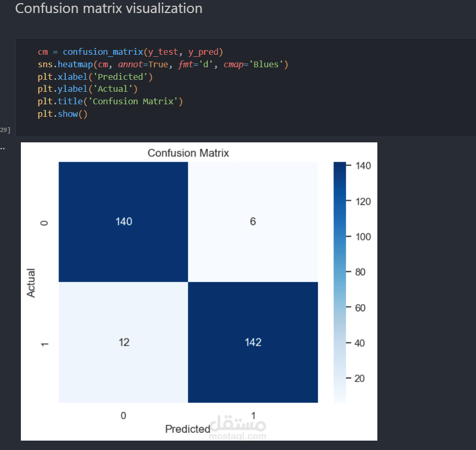Click the "Confusion Matrix" plot title

(x=188, y=153)
